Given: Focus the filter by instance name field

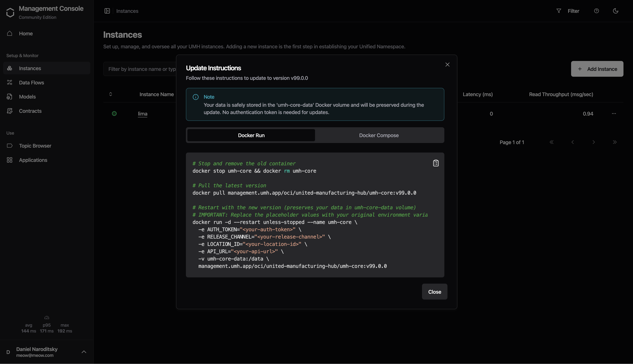Looking at the screenshot, I should point(140,69).
